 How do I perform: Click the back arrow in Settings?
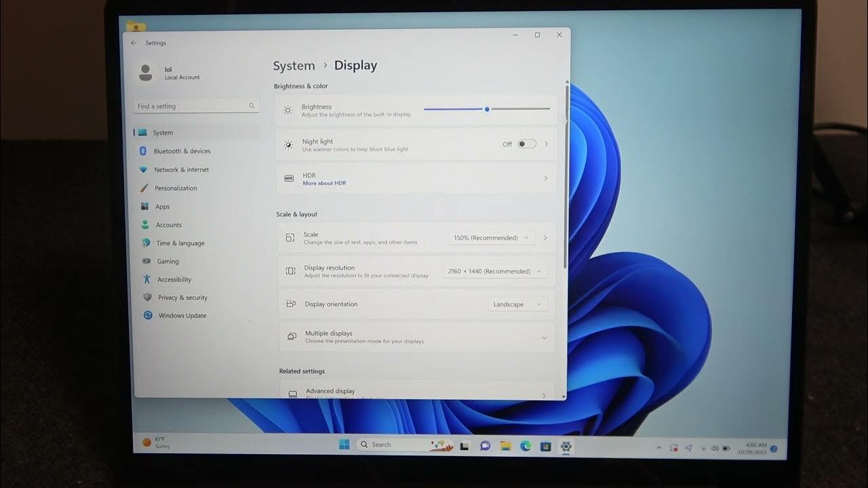click(134, 43)
